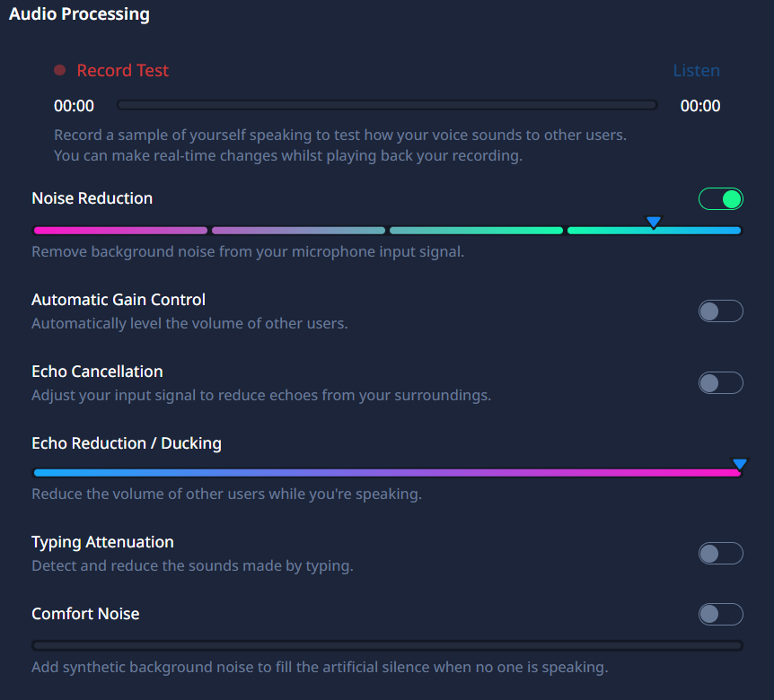This screenshot has width=774, height=700.
Task: Click the disabled Comfort Noise slider bar
Action: click(x=388, y=645)
